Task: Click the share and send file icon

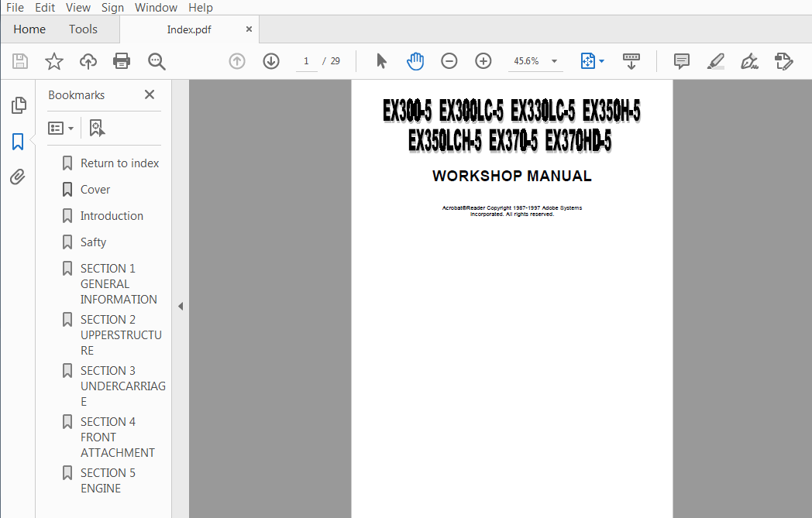Action: click(x=783, y=61)
